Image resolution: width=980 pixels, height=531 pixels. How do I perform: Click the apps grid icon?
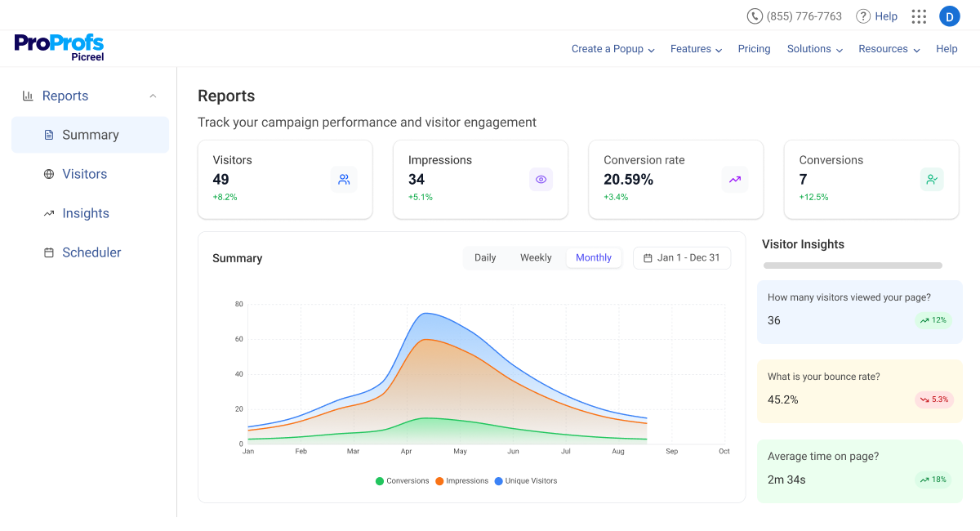point(919,16)
